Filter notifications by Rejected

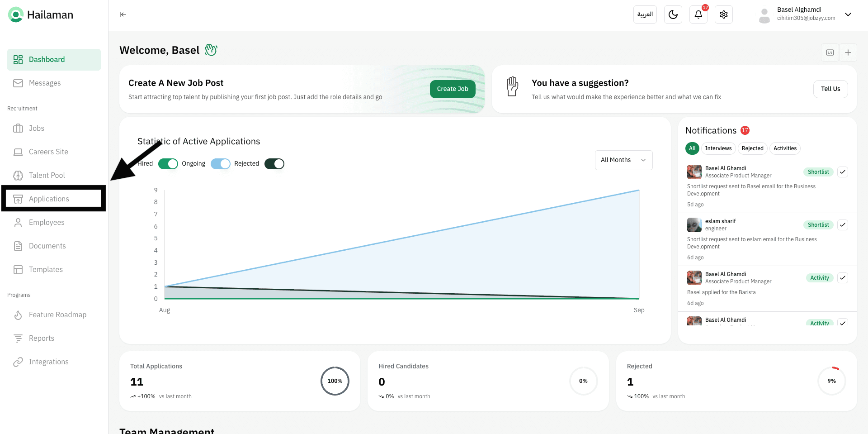pyautogui.click(x=752, y=148)
